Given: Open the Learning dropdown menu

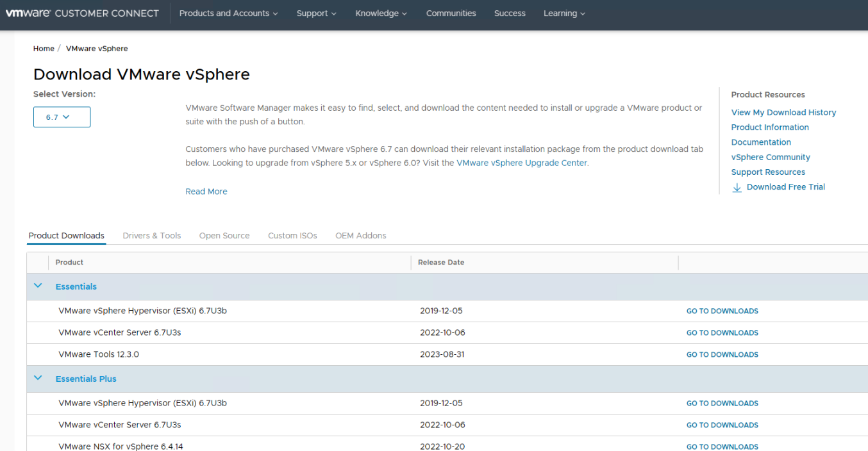Looking at the screenshot, I should pos(564,13).
